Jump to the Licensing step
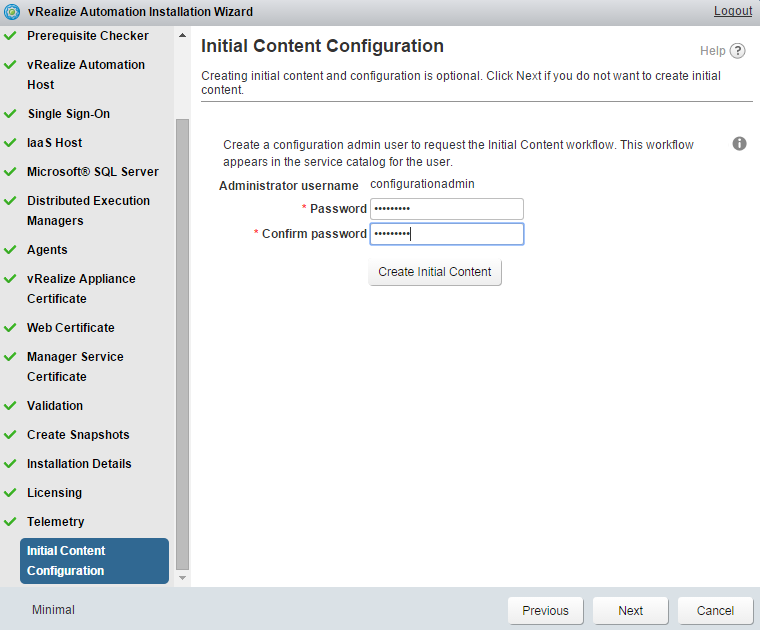 [x=54, y=493]
